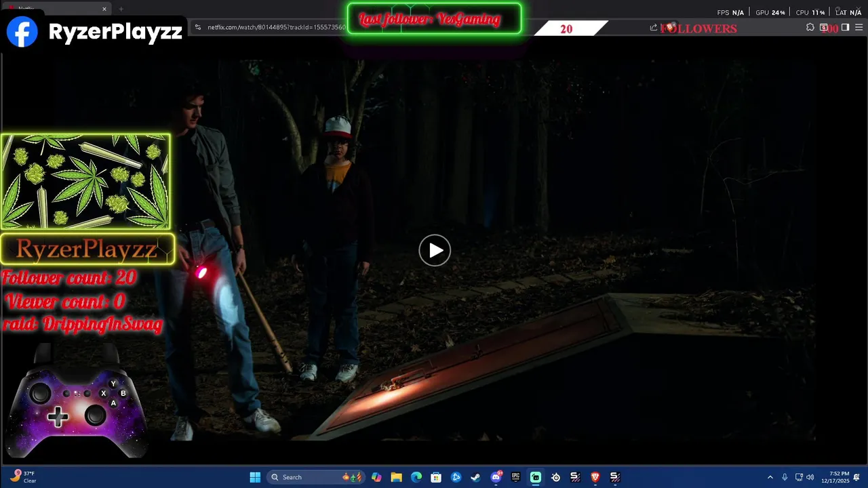Viewport: 868px width, 488px height.
Task: Open Epic Games Launcher from the taskbar
Action: point(516,477)
